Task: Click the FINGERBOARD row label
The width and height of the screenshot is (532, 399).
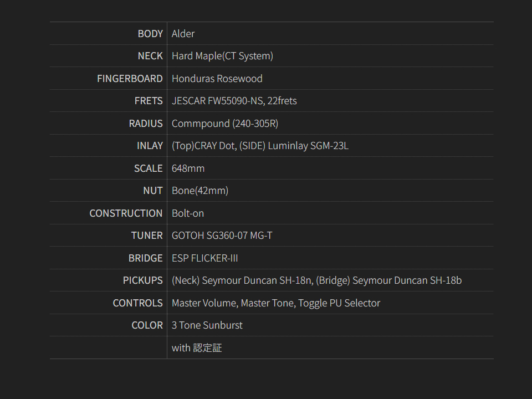Action: point(130,79)
